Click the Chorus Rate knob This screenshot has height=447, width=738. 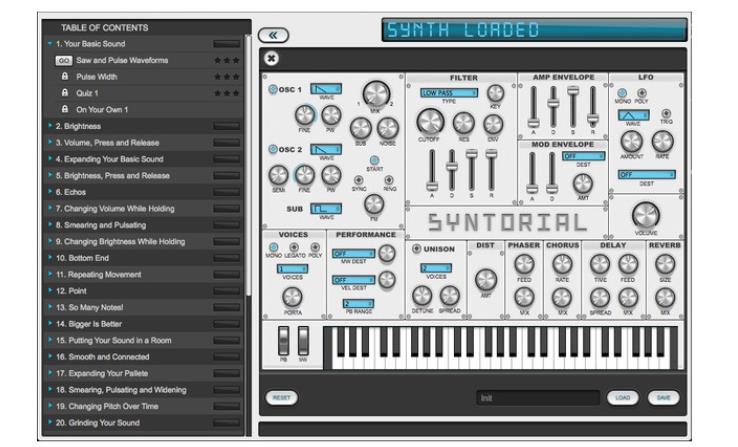point(562,264)
